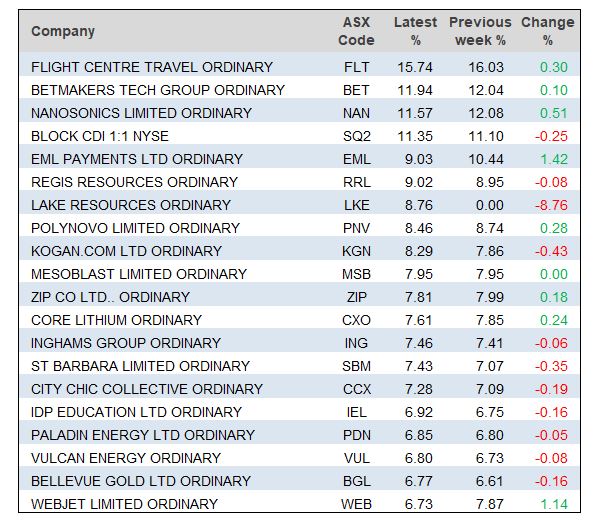Select Flight Centre Travel Ordinary row

(x=152, y=67)
